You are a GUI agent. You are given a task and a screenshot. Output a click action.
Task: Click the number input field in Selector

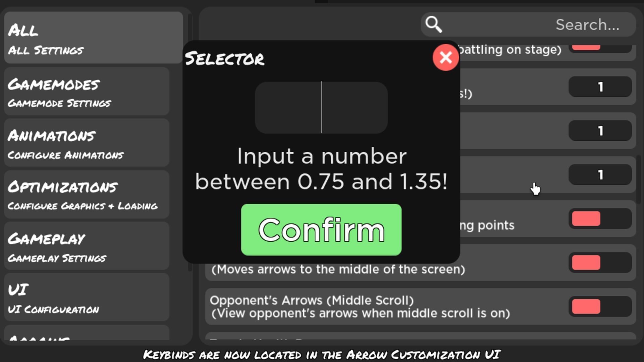[x=321, y=107]
